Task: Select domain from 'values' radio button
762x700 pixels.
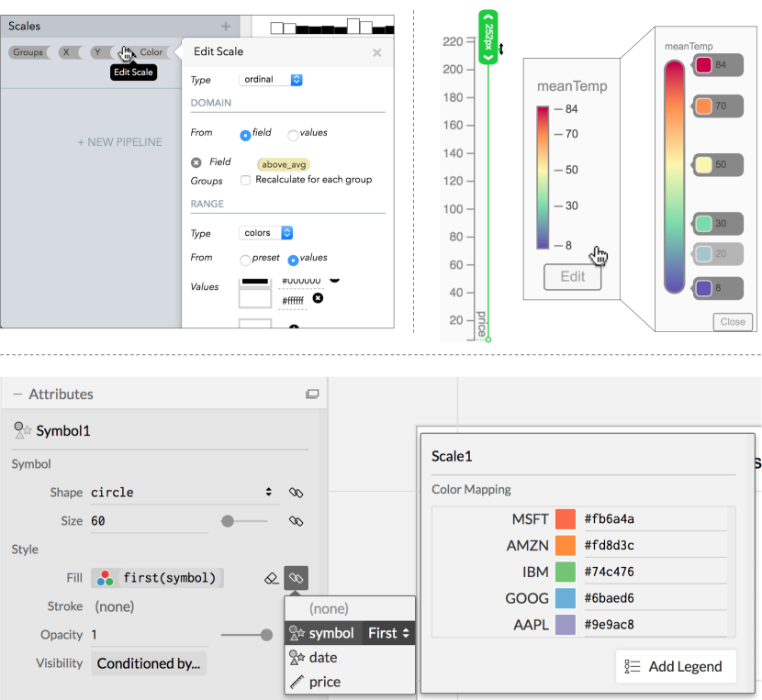Action: point(294,135)
